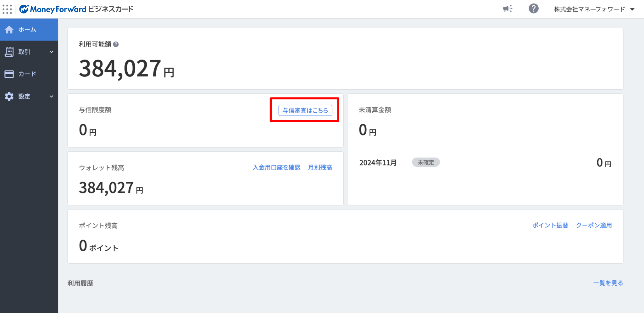Viewport: 644px width, 313px height.
Task: Expand the 設定 sidebar chevron
Action: (51, 96)
